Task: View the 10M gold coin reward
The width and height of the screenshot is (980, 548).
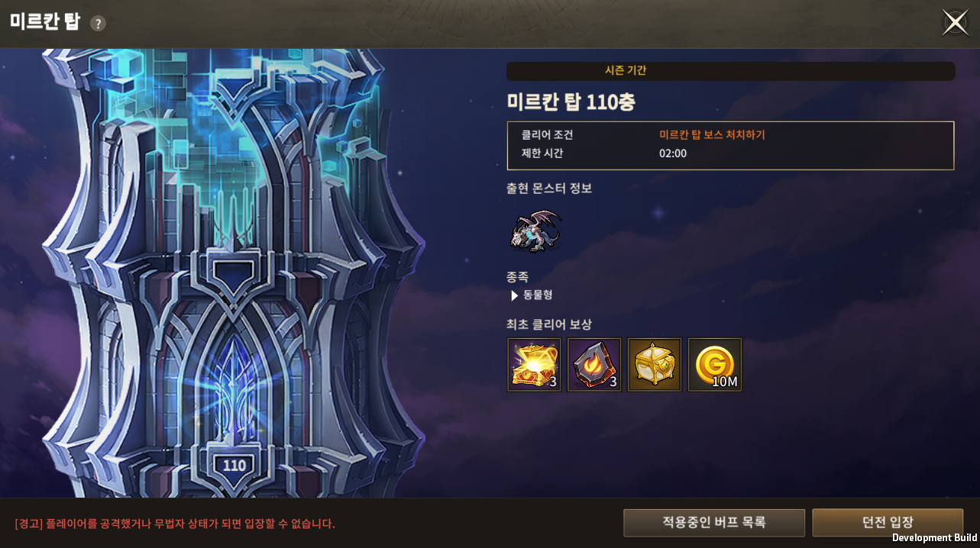Action: tap(715, 365)
